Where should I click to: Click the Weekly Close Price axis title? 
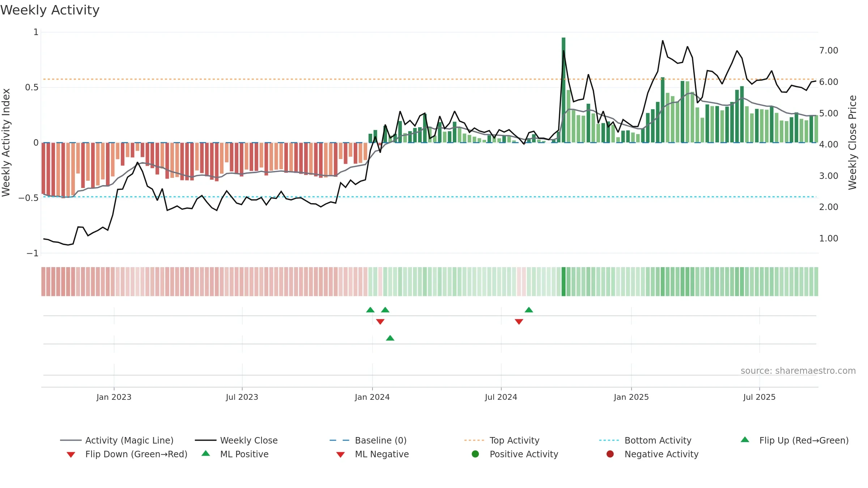(852, 142)
